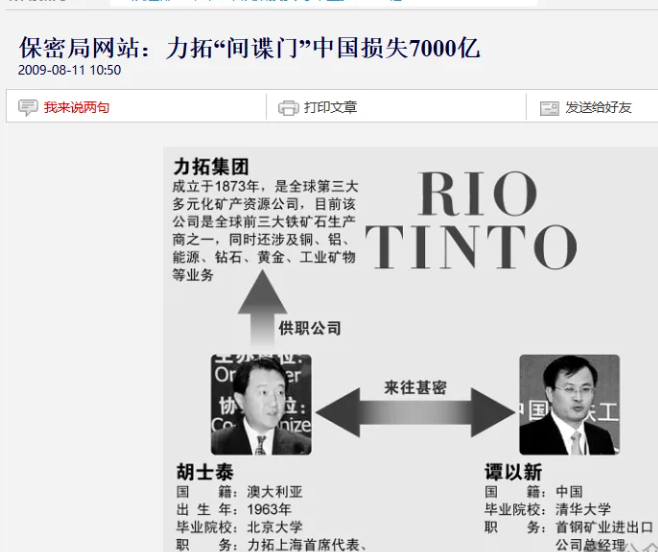Click the printer icon
Image resolution: width=658 pixels, height=552 pixels.
[288, 108]
